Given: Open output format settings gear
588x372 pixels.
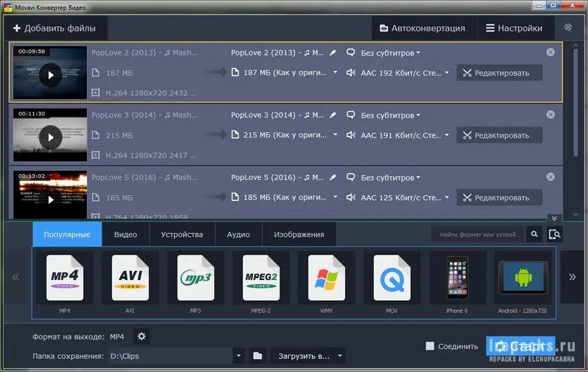Looking at the screenshot, I should point(141,336).
